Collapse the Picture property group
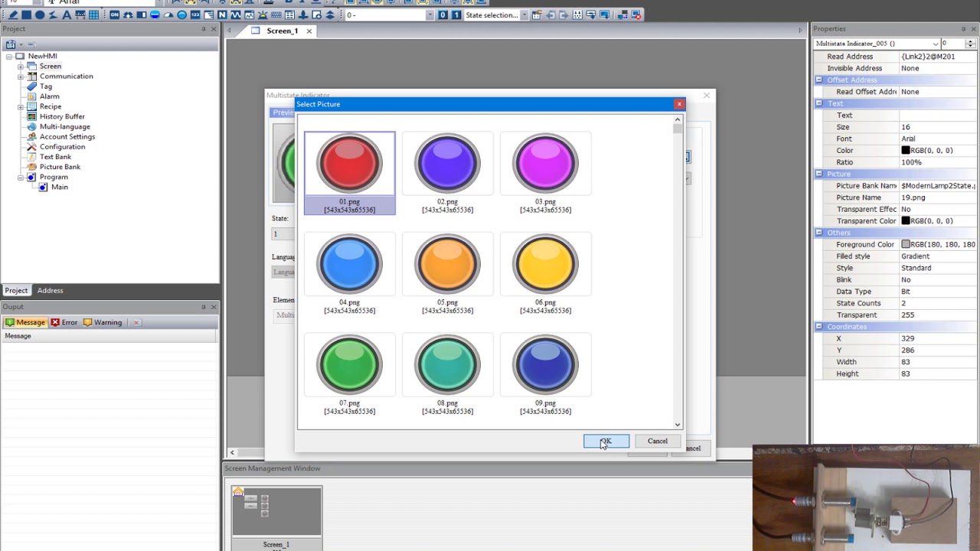The image size is (980, 551). coord(818,174)
